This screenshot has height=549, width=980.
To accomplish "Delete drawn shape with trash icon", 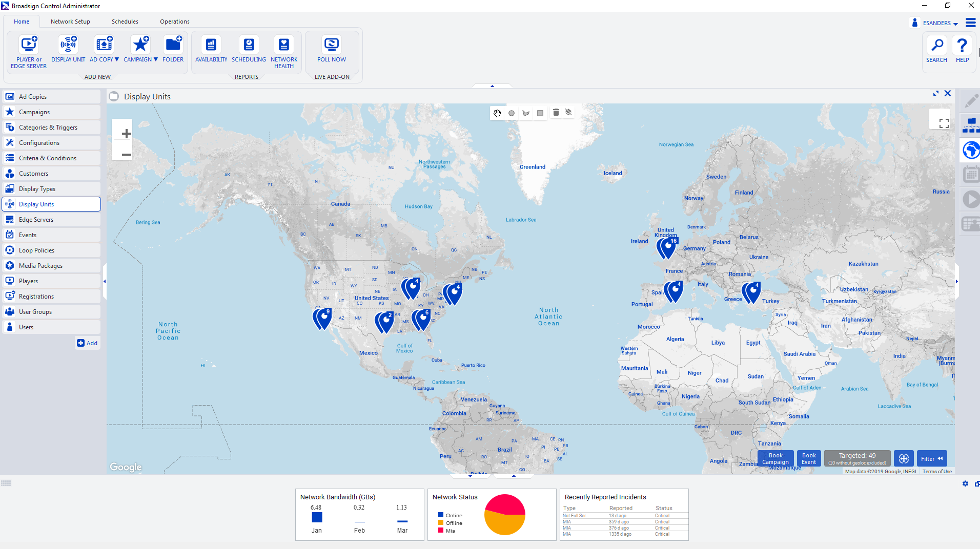I will 556,112.
